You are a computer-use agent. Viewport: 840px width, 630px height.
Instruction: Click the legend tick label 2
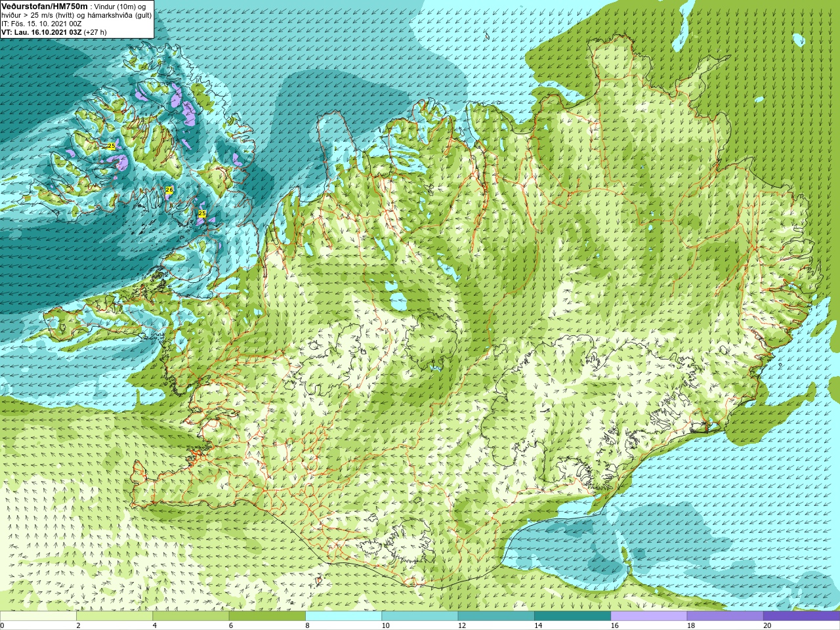78,625
